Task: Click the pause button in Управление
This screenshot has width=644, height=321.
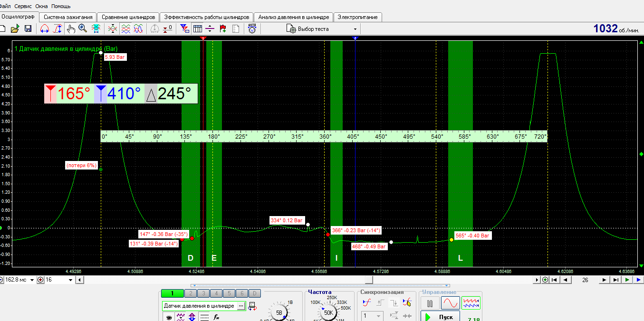Action: pos(430,303)
